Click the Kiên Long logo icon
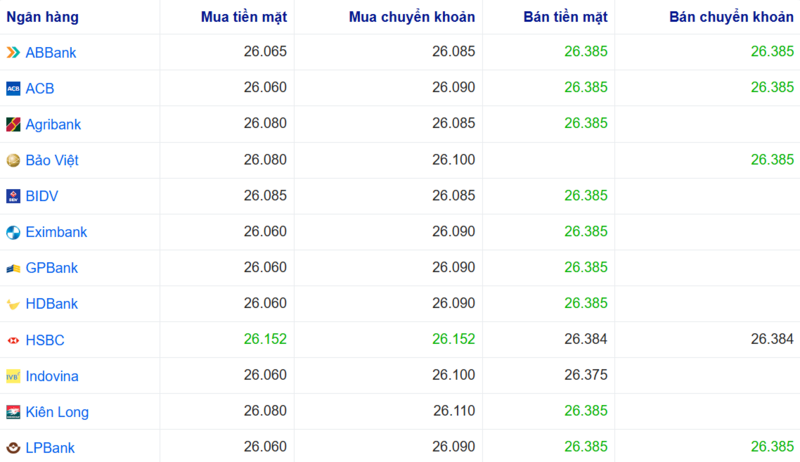This screenshot has height=462, width=800. pyautogui.click(x=13, y=412)
